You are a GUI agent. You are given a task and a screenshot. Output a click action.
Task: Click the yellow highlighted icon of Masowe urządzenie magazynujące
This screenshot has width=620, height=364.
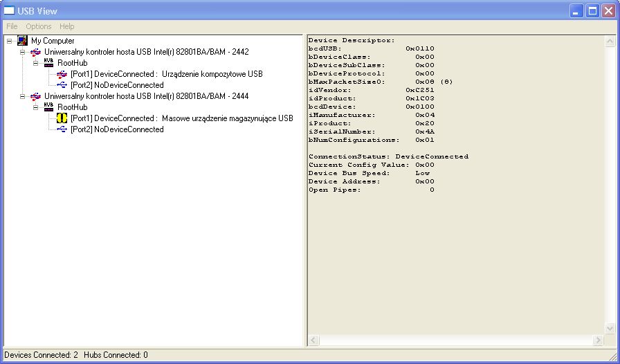pos(62,118)
